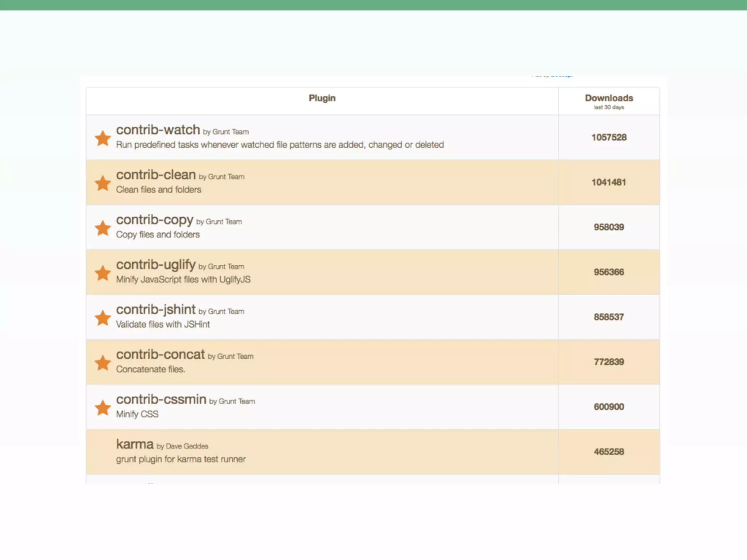This screenshot has height=560, width=747.
Task: Click the star icon beside contrib-uglify
Action: coord(103,273)
